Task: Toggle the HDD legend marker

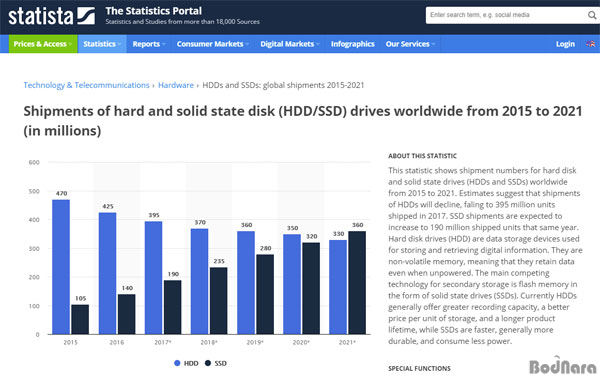Action: click(x=177, y=363)
